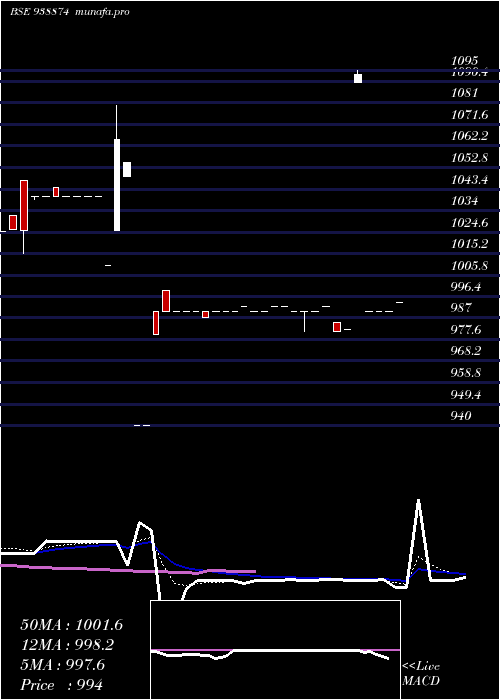Click the 1043.4 price axis label
The image size is (500, 700).
[x=470, y=179]
